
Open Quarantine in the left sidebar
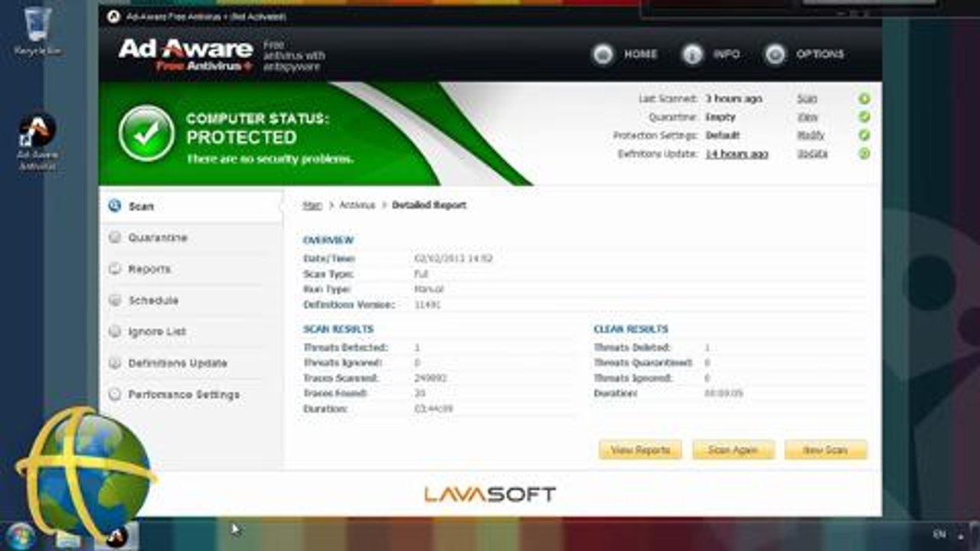point(191,238)
